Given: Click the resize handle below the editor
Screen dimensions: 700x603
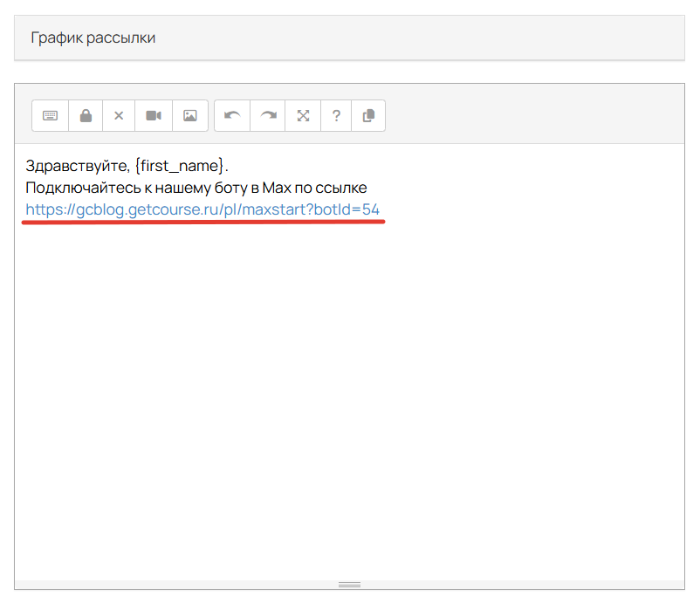Looking at the screenshot, I should pyautogui.click(x=349, y=583).
